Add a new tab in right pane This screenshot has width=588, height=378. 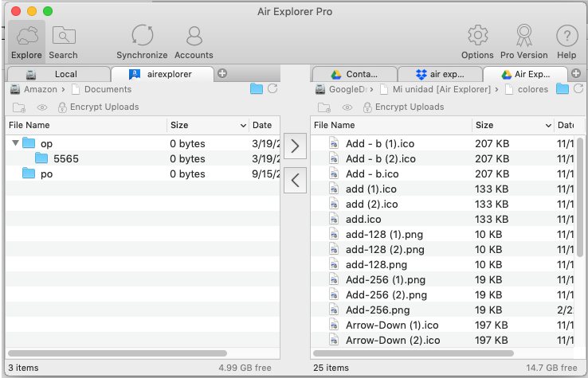(576, 73)
